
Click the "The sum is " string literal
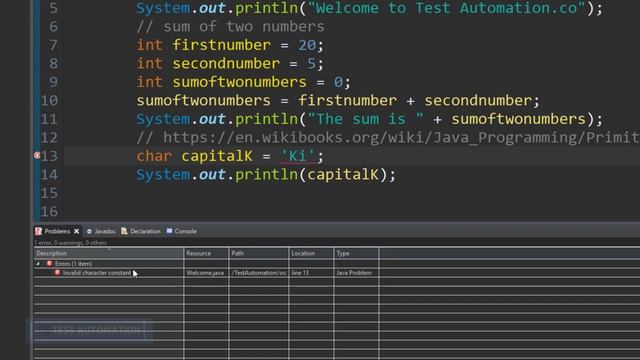[365, 119]
